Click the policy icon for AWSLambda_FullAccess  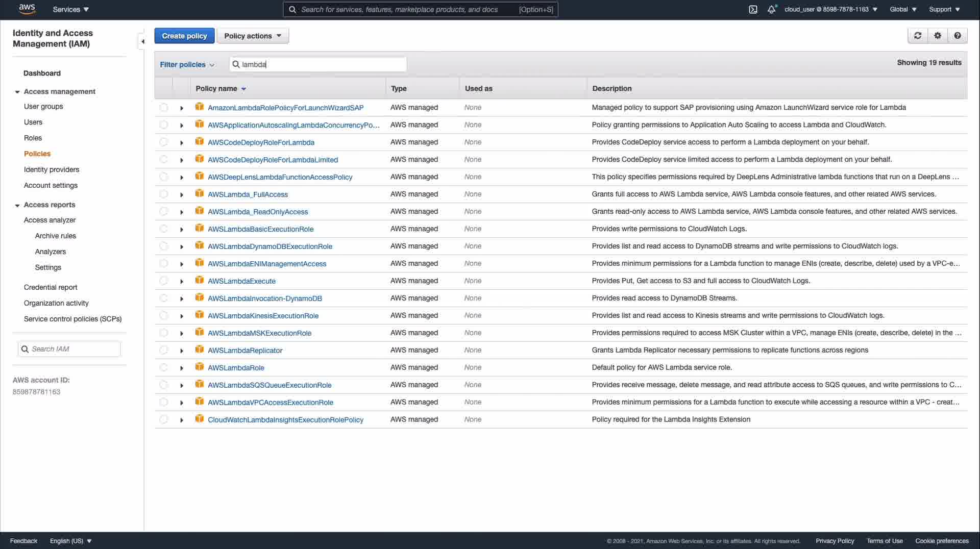click(200, 193)
